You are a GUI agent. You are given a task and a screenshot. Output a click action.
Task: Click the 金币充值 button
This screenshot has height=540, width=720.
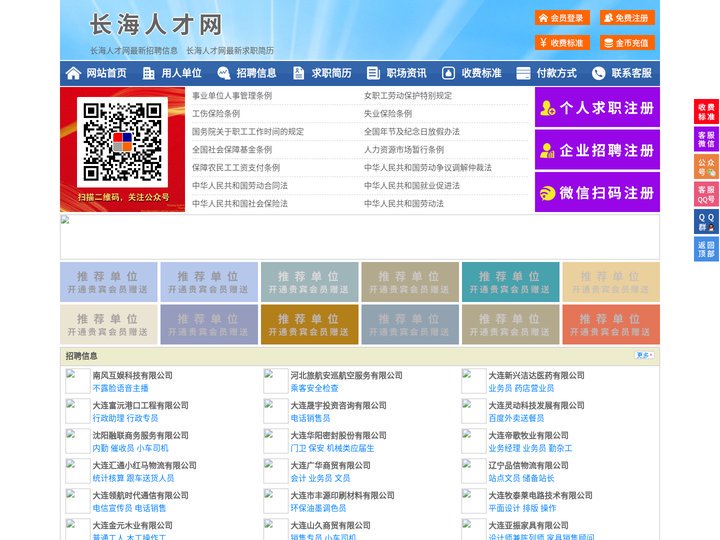(x=627, y=43)
